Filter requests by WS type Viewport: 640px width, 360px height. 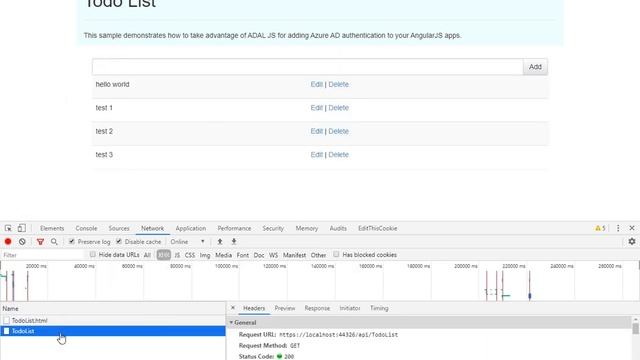[273, 255]
